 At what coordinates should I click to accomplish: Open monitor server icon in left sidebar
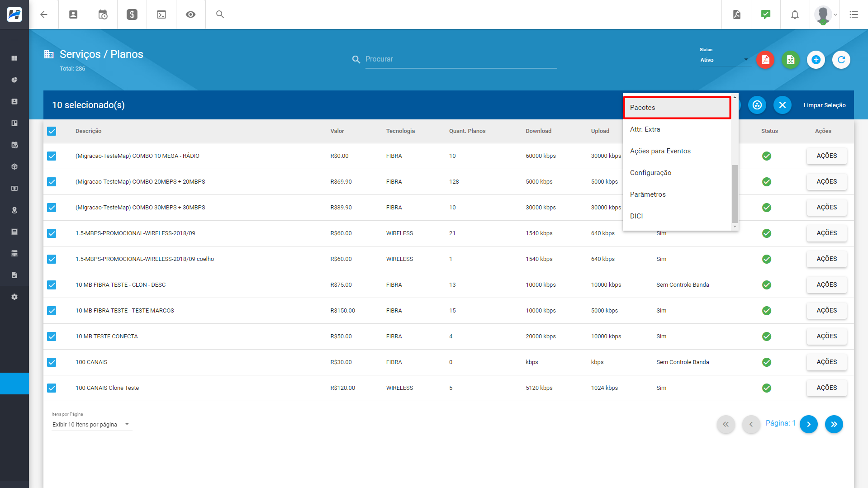click(x=14, y=254)
